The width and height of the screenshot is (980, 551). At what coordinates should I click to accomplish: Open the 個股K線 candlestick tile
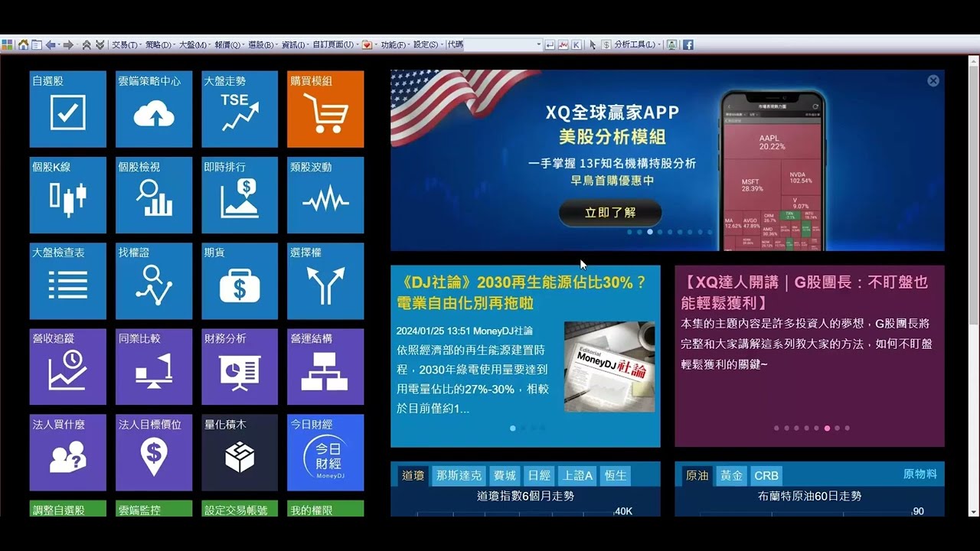(x=67, y=195)
